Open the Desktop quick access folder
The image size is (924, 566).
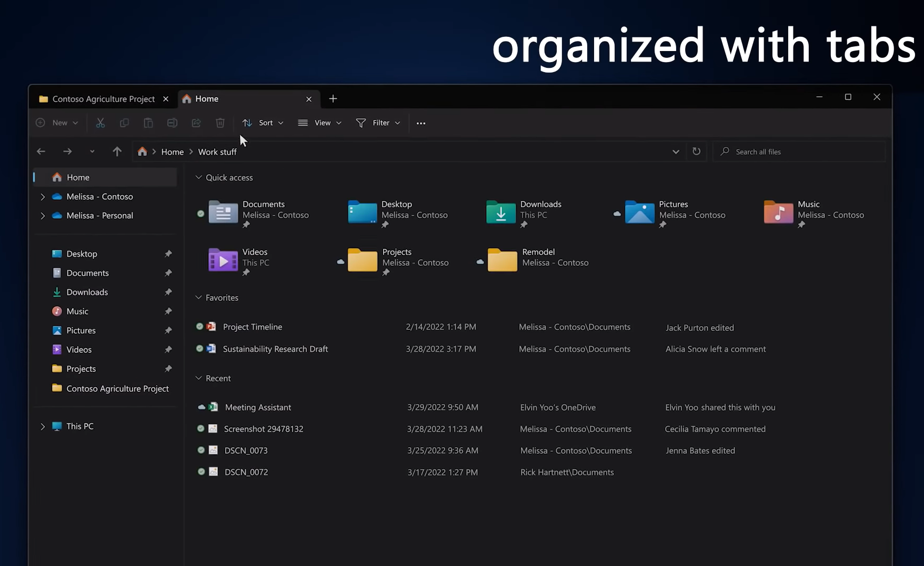tap(398, 213)
